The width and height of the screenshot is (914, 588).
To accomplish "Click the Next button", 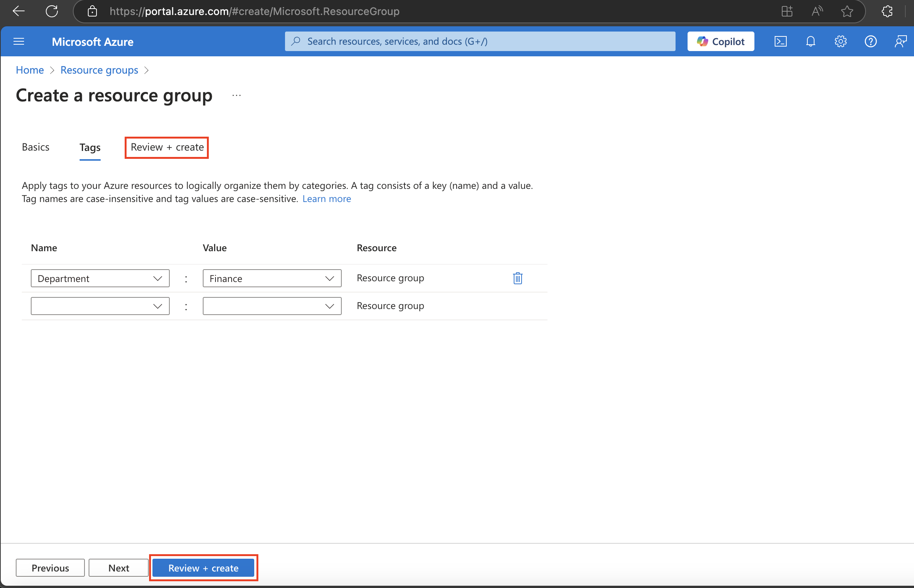I will click(x=118, y=568).
